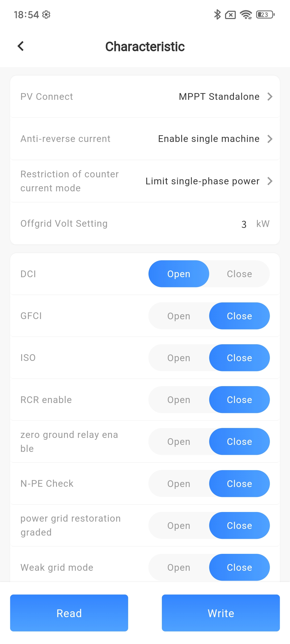Set GFCI to Open
The width and height of the screenshot is (290, 644).
coord(179,316)
